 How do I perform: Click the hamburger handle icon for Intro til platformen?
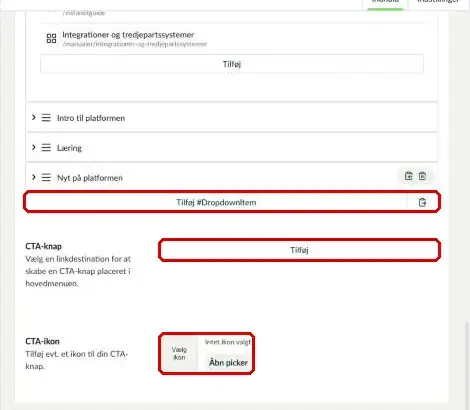(46, 118)
